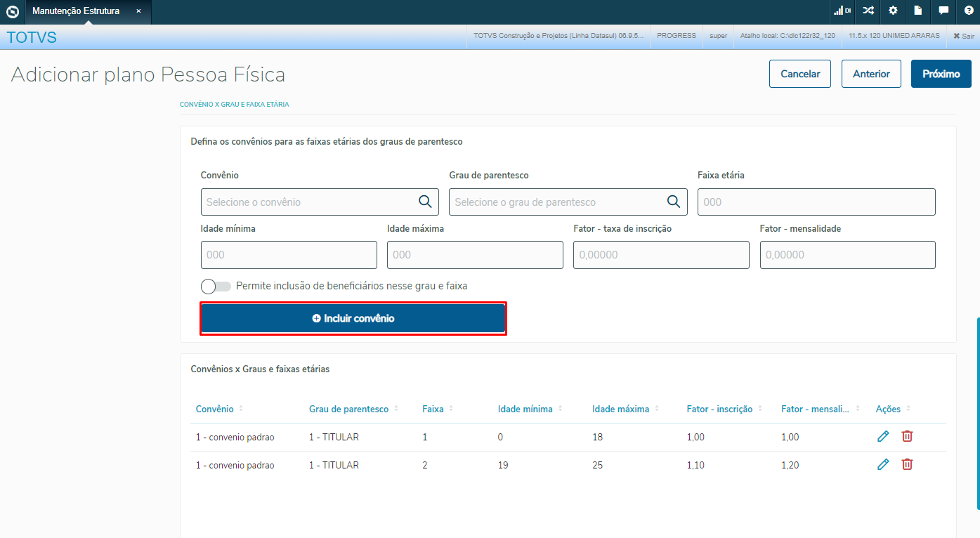This screenshot has width=980, height=538.
Task: Click the TOTVS brand text
Action: pyautogui.click(x=32, y=37)
